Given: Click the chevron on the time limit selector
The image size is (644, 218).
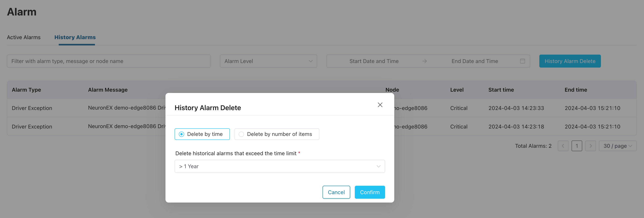Looking at the screenshot, I should [x=378, y=166].
